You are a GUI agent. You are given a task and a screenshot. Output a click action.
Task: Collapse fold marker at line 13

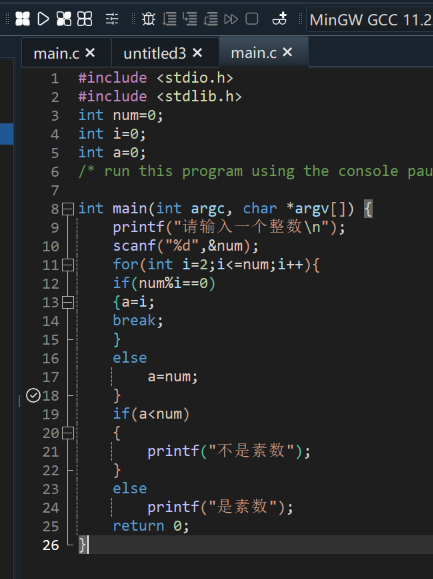tap(68, 302)
